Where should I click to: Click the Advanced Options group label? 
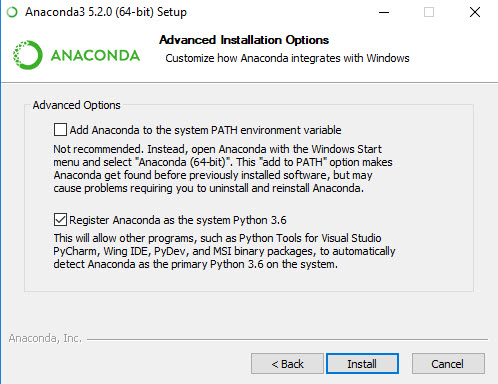(76, 105)
